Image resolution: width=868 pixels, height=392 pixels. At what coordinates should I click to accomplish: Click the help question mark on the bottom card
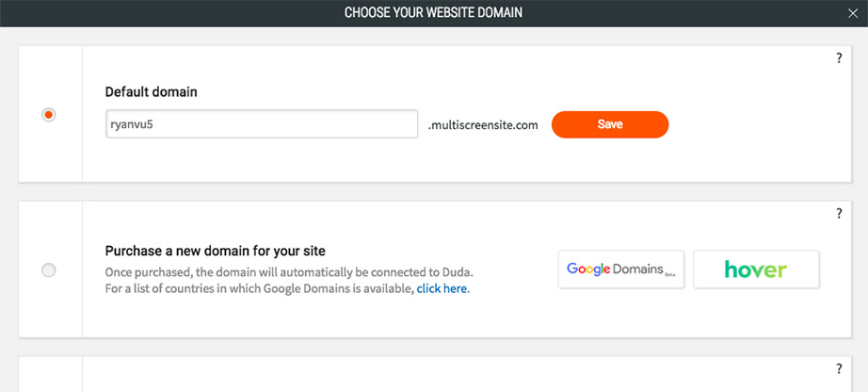[x=839, y=369]
